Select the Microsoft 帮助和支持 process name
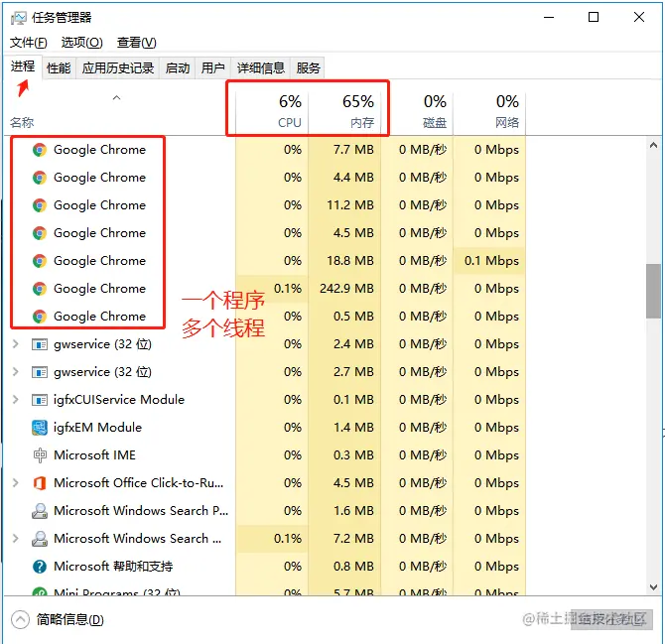The height and width of the screenshot is (644, 665). click(113, 567)
